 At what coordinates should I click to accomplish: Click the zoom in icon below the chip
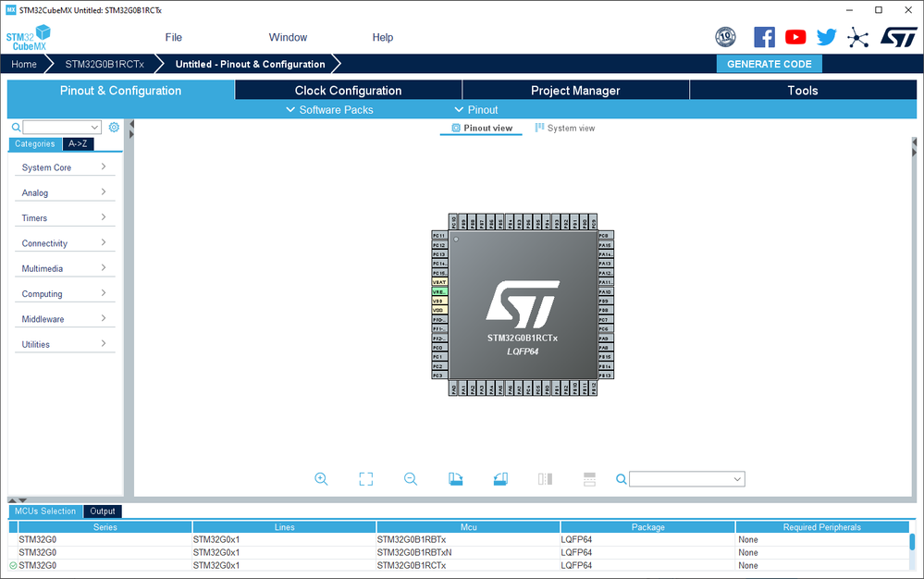321,479
